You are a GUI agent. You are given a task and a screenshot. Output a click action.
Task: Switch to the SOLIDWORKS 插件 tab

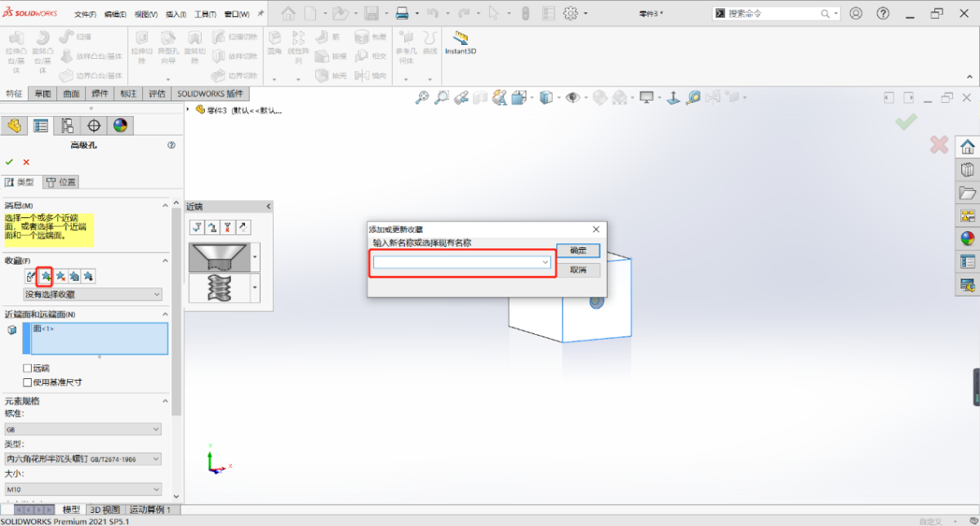pos(211,93)
